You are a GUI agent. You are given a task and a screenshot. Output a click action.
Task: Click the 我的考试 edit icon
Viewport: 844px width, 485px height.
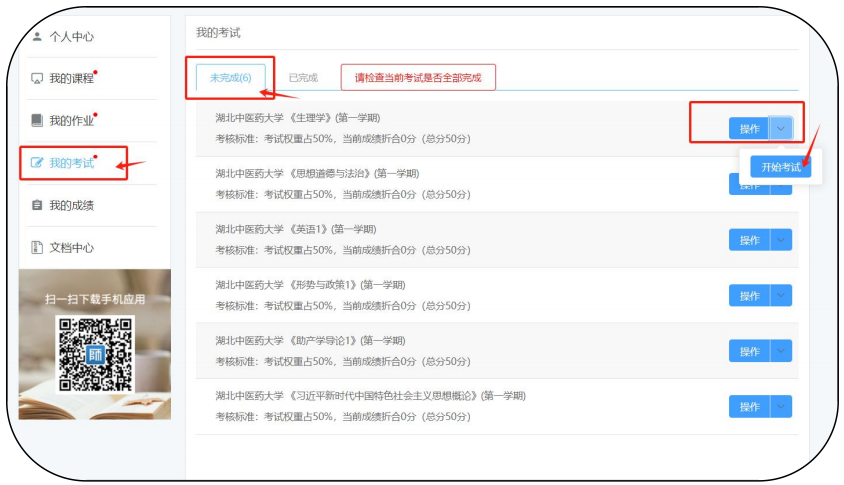[x=37, y=163]
